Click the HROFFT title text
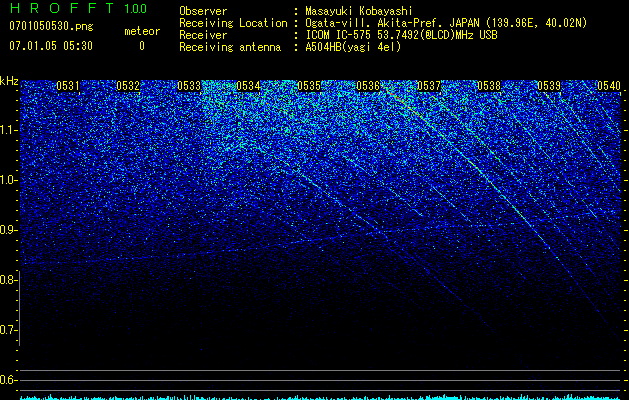 62,8
